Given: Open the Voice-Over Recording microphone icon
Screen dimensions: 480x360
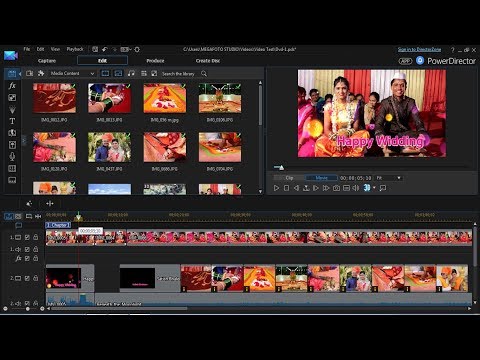Looking at the screenshot, I should pyautogui.click(x=12, y=156).
